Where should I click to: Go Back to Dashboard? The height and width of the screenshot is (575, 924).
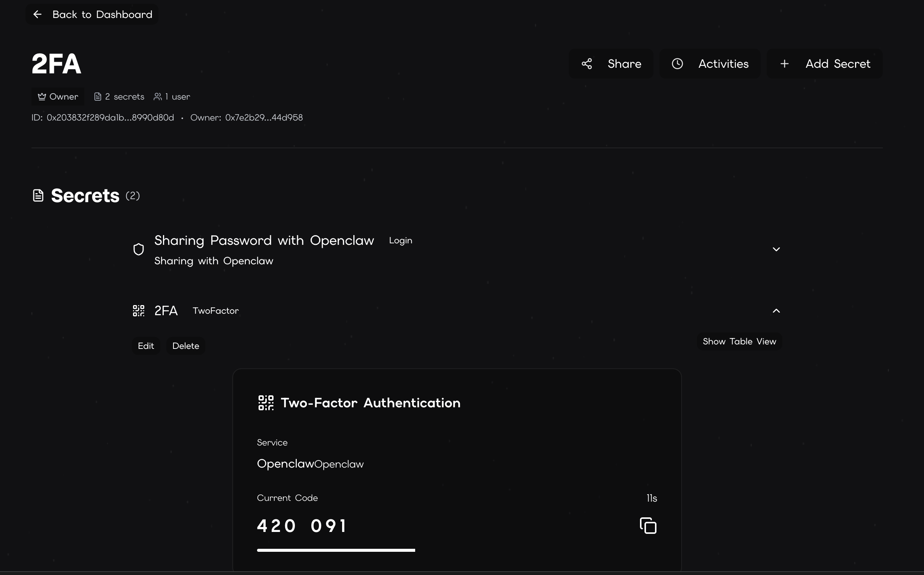click(x=102, y=15)
